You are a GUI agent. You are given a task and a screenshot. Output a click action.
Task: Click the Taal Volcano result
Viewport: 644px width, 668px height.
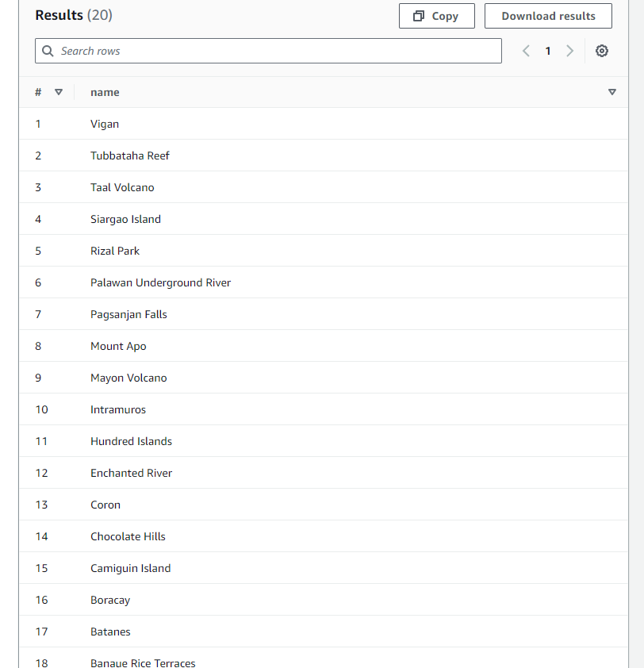pyautogui.click(x=122, y=187)
